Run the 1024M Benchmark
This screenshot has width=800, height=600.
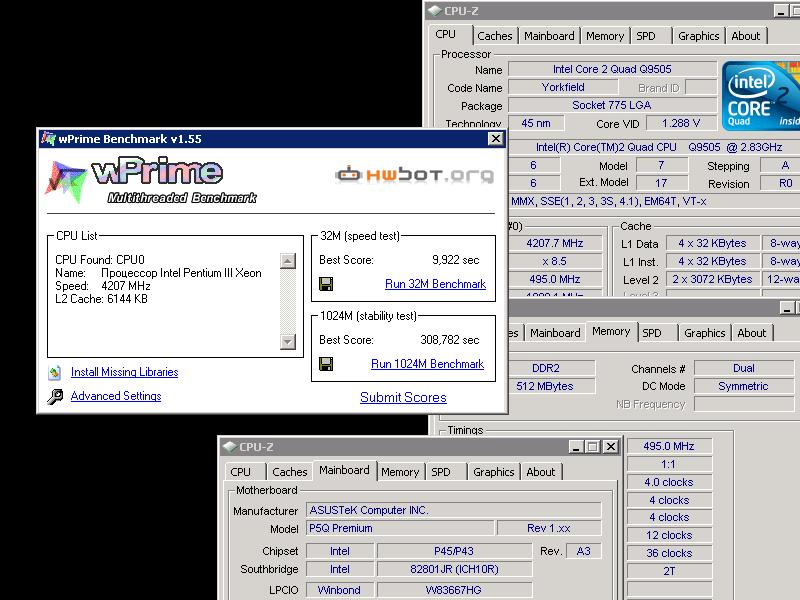pos(428,364)
